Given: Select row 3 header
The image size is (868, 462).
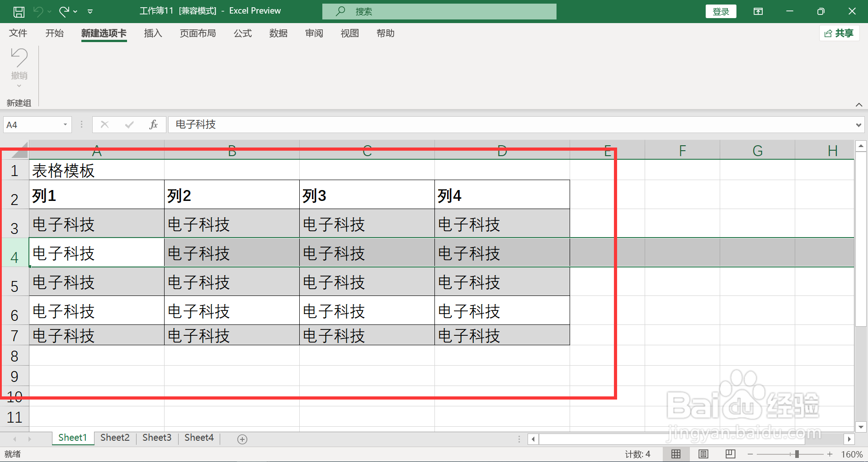Looking at the screenshot, I should tap(14, 224).
